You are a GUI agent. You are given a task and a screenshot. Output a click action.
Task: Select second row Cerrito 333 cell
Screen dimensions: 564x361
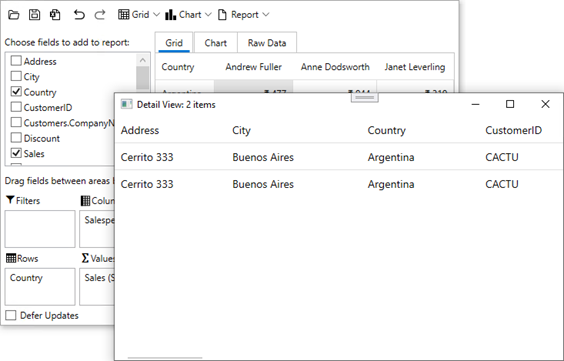click(147, 184)
